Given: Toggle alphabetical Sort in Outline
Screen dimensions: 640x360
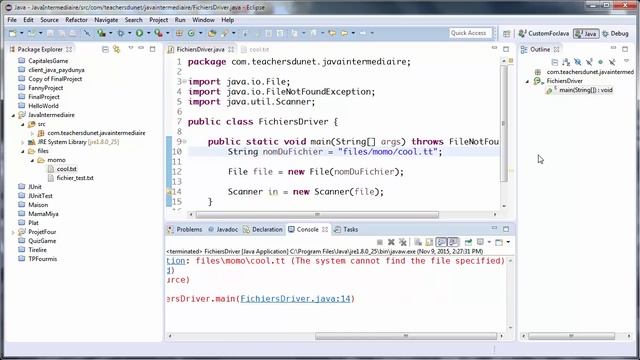Looking at the screenshot, I should pos(566,62).
